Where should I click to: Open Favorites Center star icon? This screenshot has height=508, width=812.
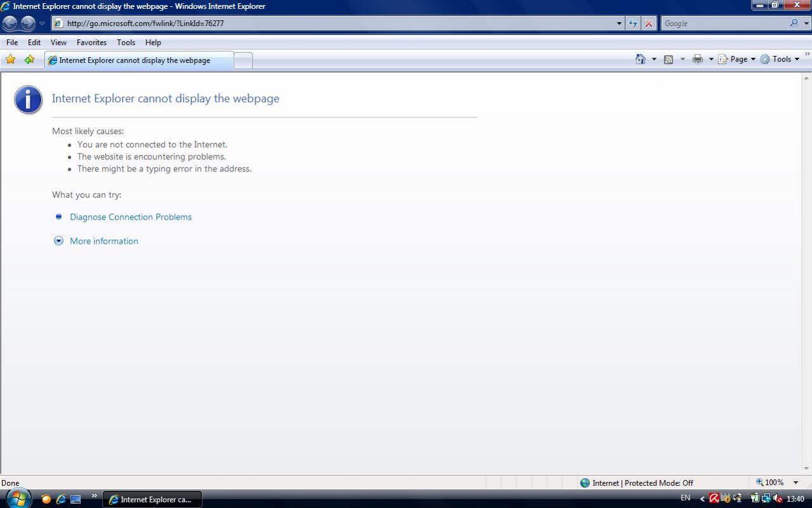[11, 60]
